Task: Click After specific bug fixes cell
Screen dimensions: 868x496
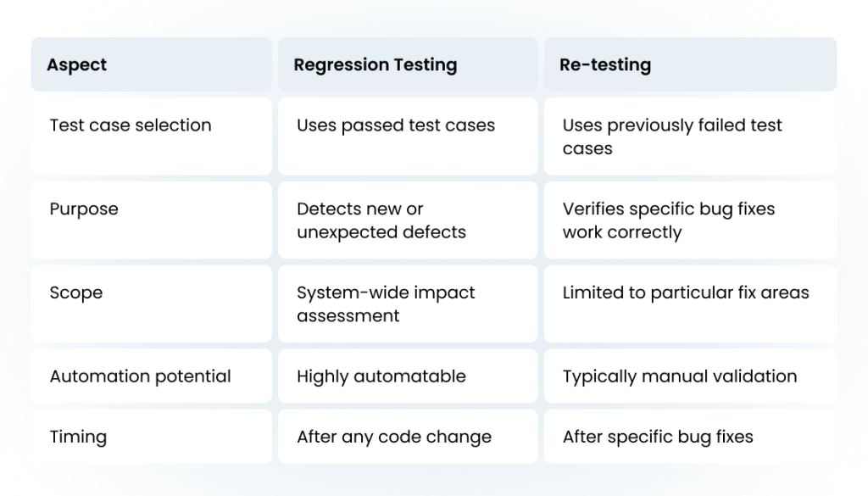Action: (690, 436)
